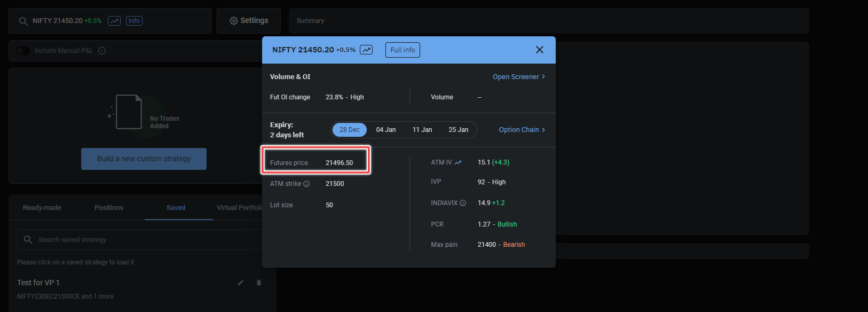The image size is (868, 312).
Task: Open Settings with the gear icon
Action: (249, 21)
